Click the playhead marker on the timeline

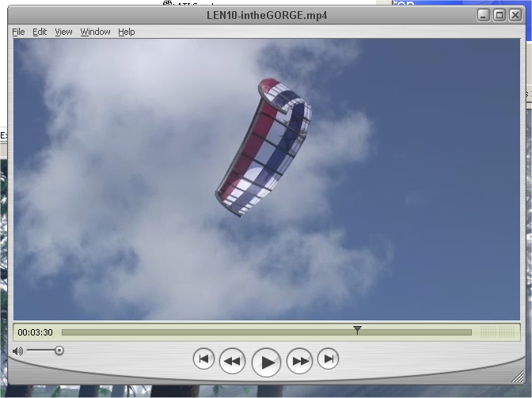357,330
